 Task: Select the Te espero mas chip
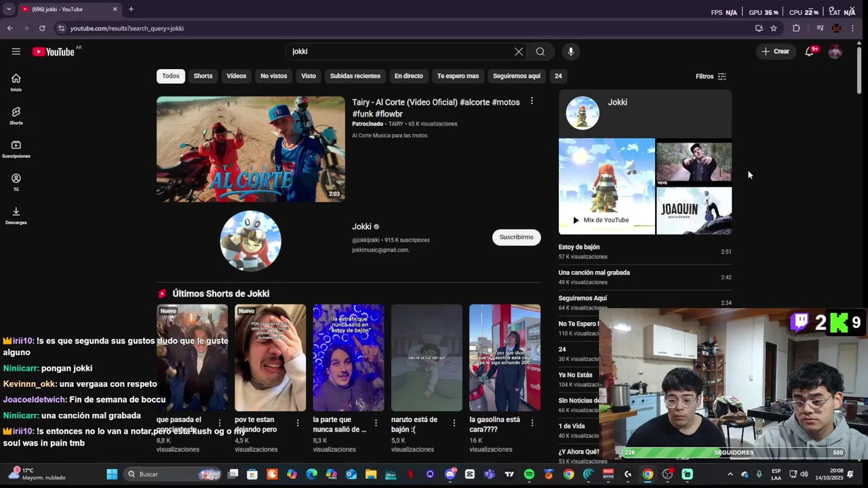click(x=458, y=76)
